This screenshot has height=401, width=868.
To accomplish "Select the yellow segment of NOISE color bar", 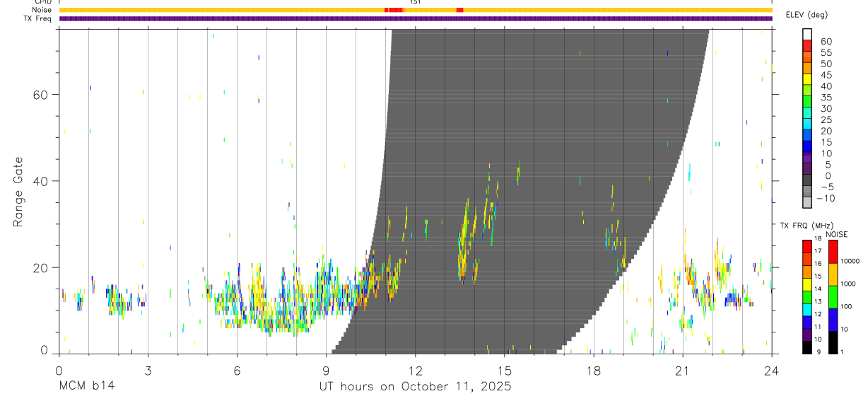I will pyautogui.click(x=833, y=274).
